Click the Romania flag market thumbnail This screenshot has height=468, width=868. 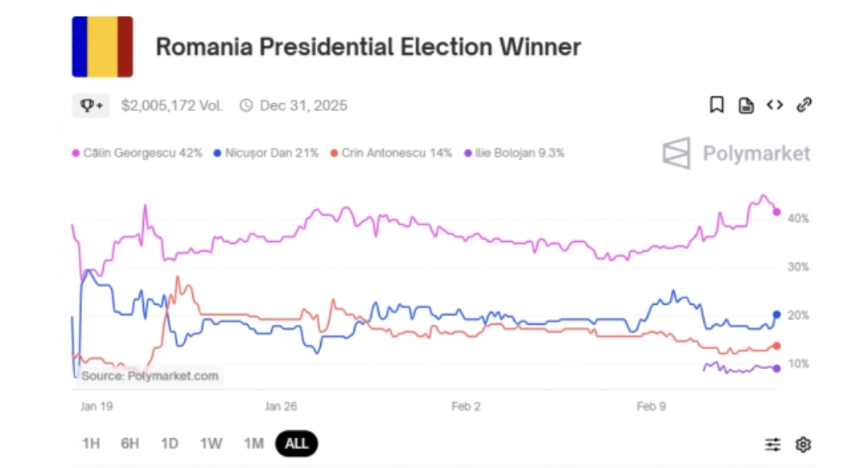(102, 47)
